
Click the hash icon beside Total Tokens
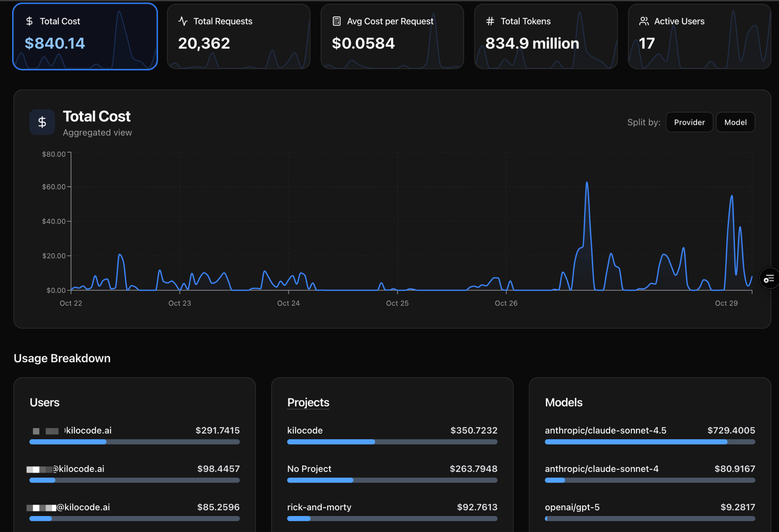[x=490, y=21]
